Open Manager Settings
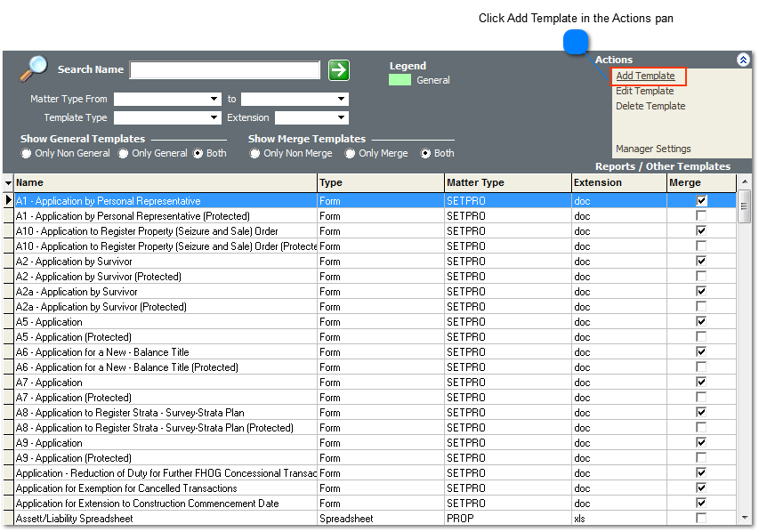The width and height of the screenshot is (759, 532). [x=653, y=149]
